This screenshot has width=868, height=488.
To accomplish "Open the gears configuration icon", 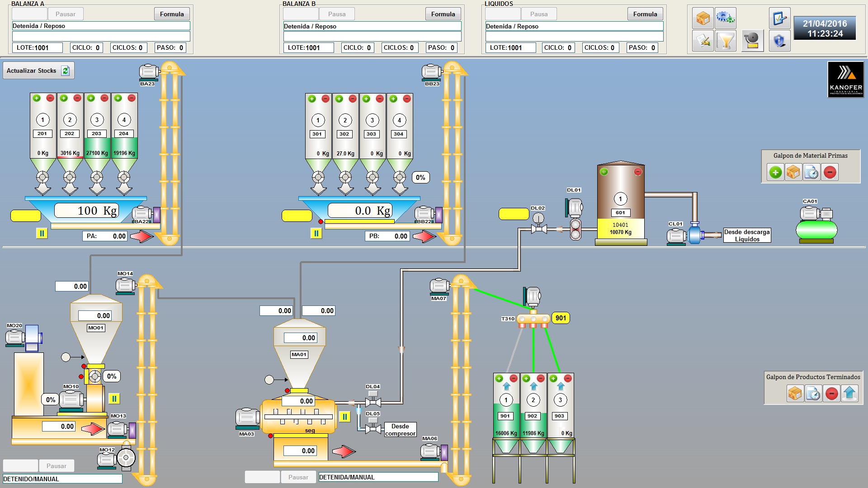I will point(726,18).
